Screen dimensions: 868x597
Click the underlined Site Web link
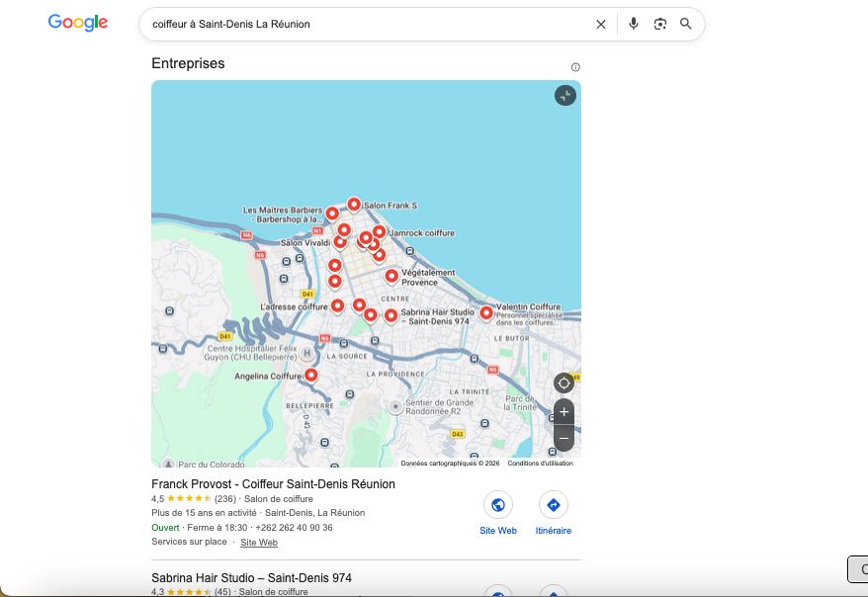click(x=258, y=543)
